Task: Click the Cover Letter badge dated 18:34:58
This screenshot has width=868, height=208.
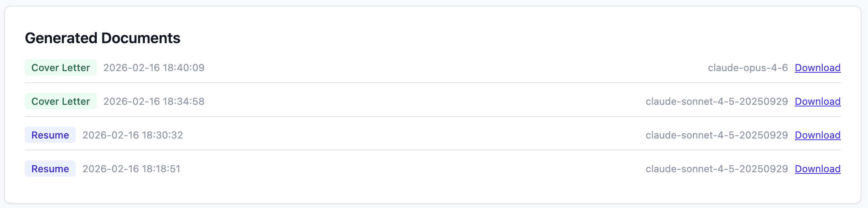Action: coord(60,102)
